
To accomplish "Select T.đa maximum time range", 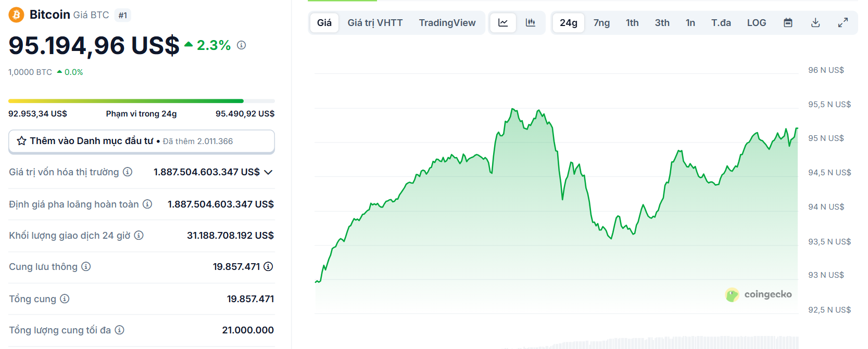I will (721, 23).
